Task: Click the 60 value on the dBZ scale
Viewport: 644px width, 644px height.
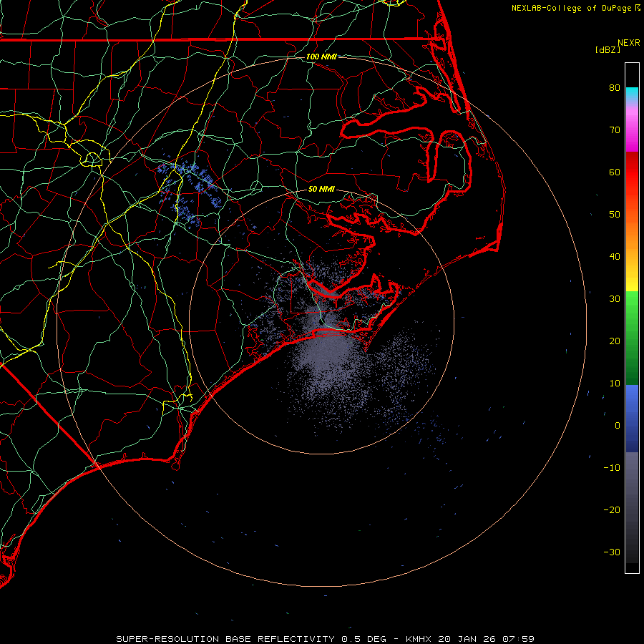Action: pos(615,172)
